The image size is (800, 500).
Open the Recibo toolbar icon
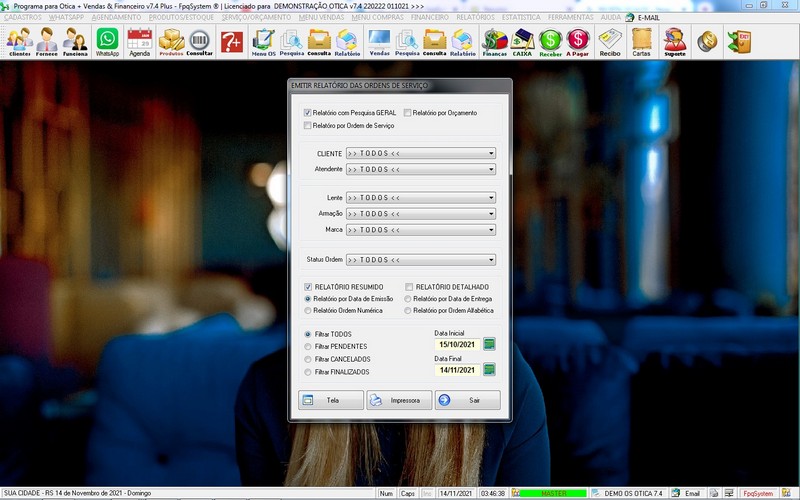610,42
